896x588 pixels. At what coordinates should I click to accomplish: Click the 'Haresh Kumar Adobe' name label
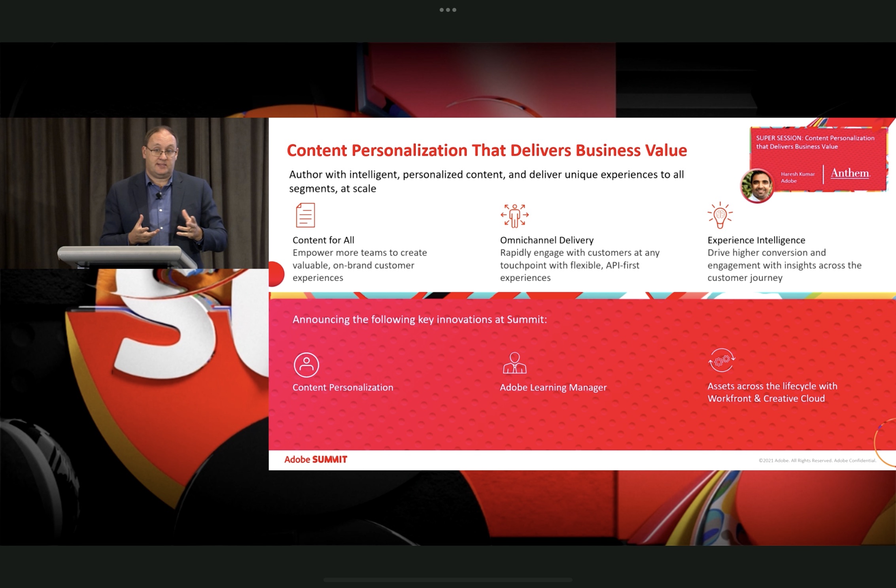click(x=798, y=177)
